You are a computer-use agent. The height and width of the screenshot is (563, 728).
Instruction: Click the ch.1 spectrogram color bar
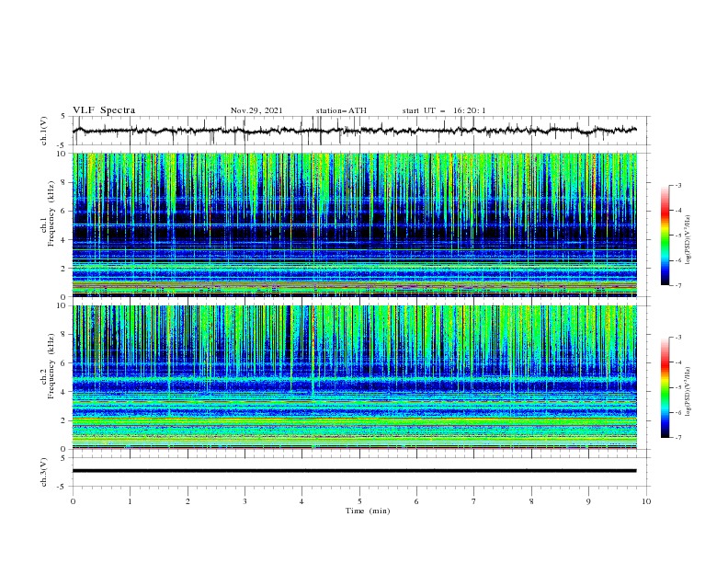coord(665,236)
